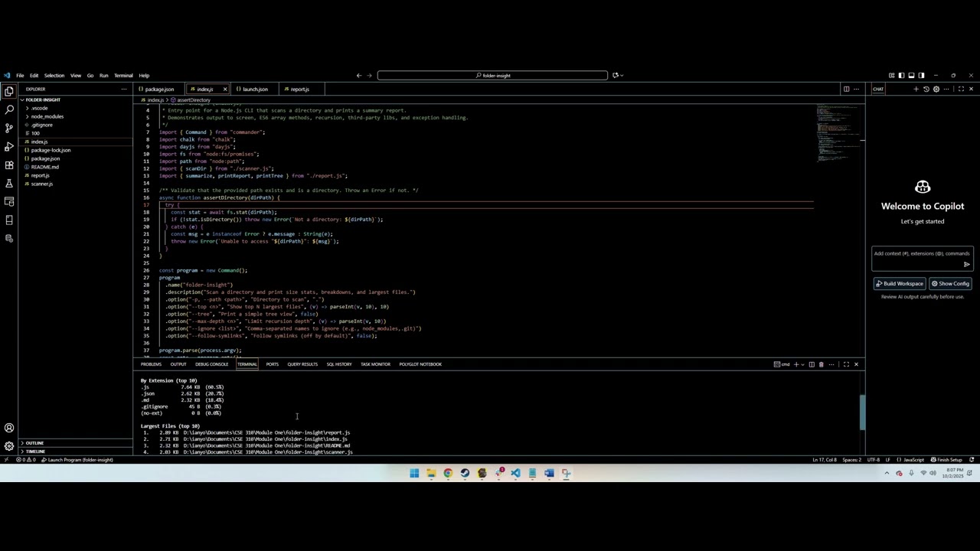Open the Extensions view
The image size is (980, 551).
9,165
